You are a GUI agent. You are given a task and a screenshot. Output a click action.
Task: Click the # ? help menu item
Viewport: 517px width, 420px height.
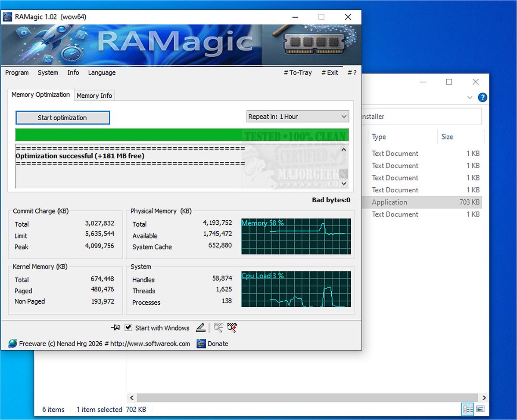click(352, 73)
